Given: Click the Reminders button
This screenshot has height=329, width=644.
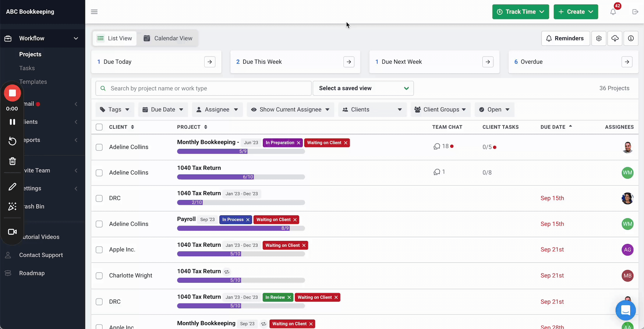Looking at the screenshot, I should pos(565,38).
